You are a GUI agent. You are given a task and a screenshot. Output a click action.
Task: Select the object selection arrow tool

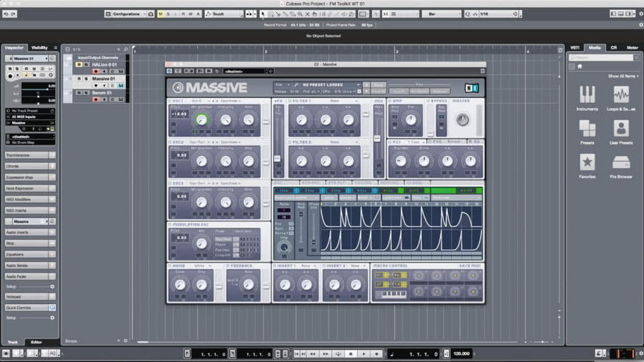263,14
